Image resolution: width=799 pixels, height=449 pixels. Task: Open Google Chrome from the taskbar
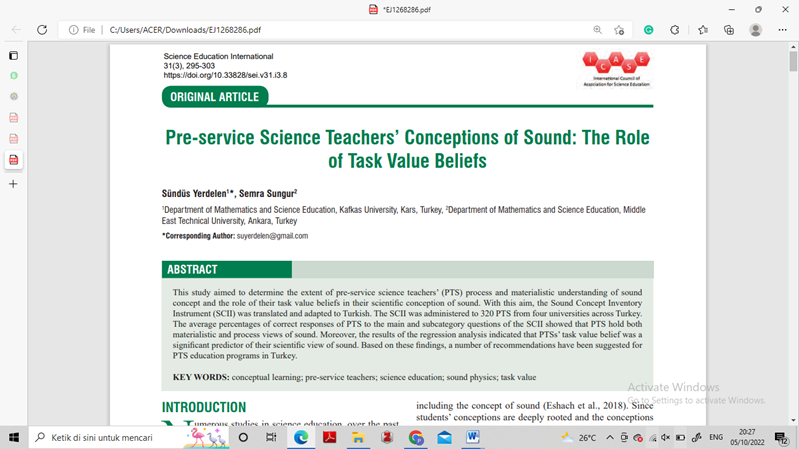coord(416,437)
